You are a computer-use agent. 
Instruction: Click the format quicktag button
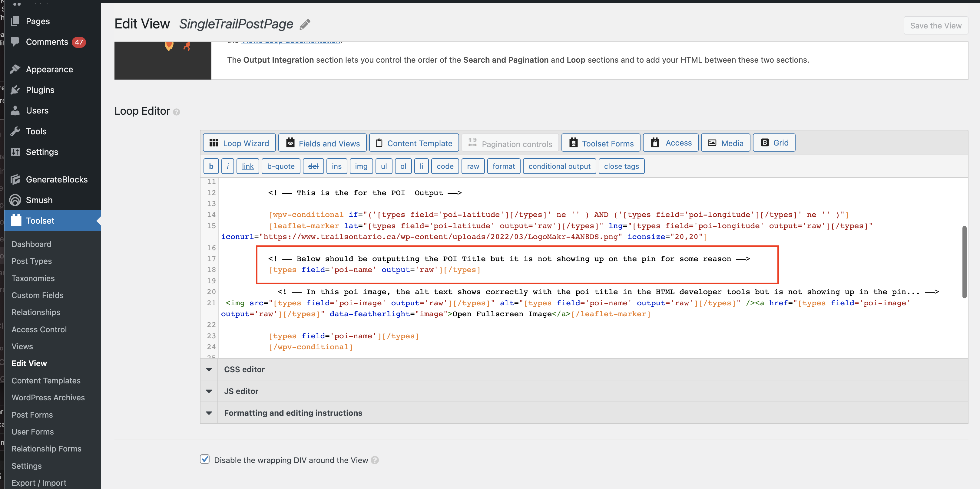(504, 166)
